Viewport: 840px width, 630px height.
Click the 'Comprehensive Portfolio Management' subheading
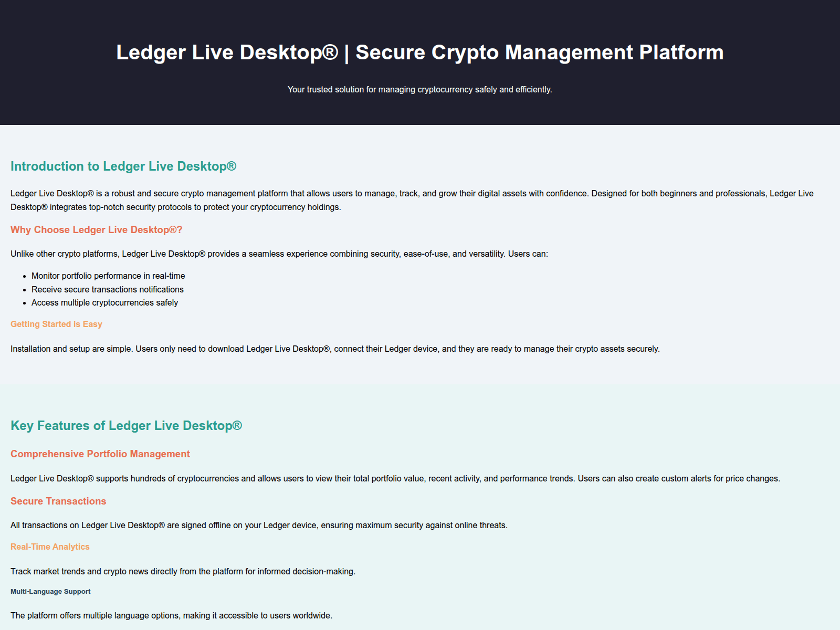coord(100,454)
